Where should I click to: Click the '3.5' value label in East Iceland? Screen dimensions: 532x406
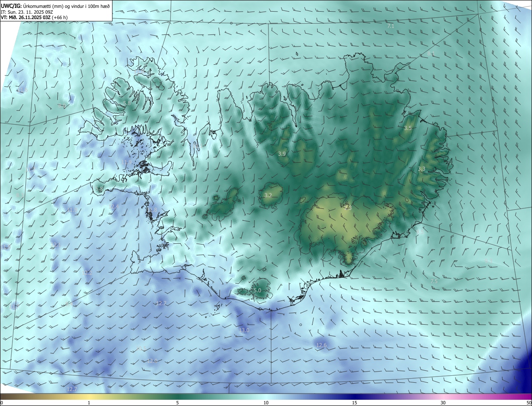click(x=408, y=128)
